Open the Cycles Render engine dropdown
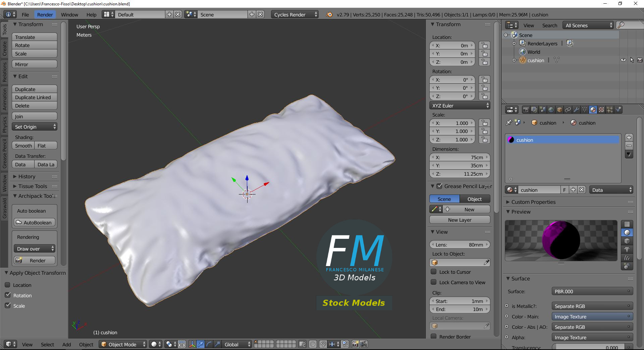 click(295, 14)
